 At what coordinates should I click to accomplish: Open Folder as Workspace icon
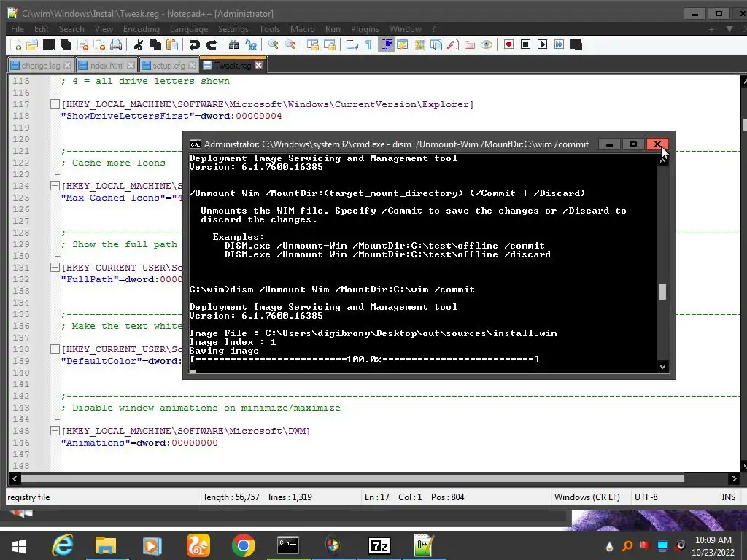pos(470,44)
